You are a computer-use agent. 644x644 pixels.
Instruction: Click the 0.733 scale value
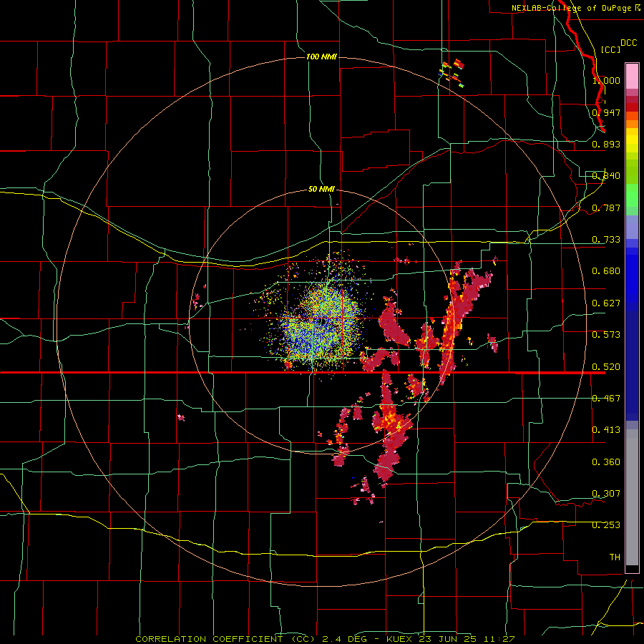click(x=606, y=240)
